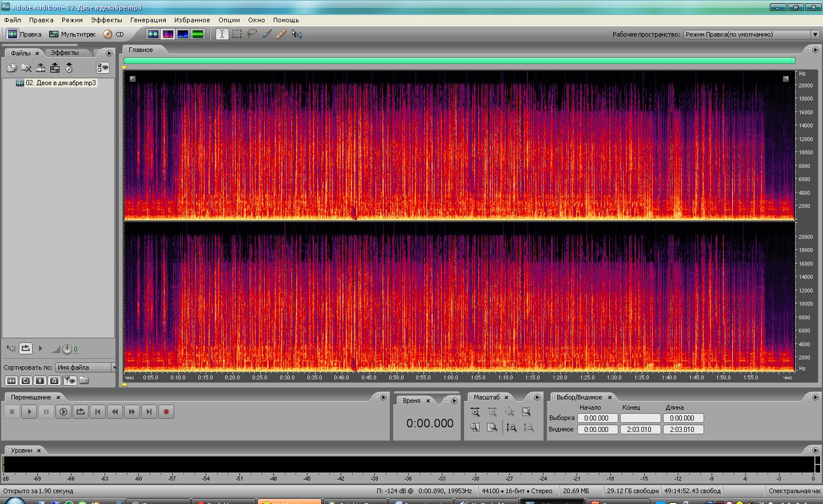Pick the Spot Healing Brush tool
The height and width of the screenshot is (504, 823).
click(281, 34)
